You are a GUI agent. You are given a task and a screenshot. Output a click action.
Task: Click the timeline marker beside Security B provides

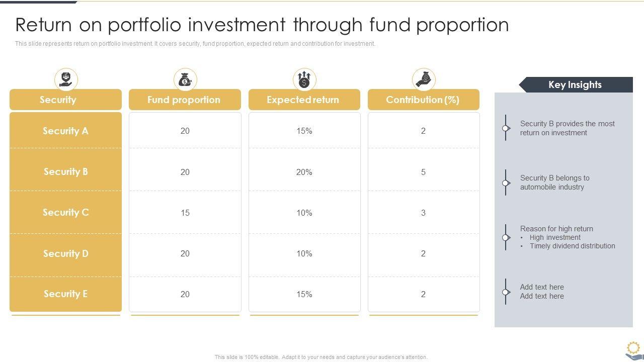point(506,128)
